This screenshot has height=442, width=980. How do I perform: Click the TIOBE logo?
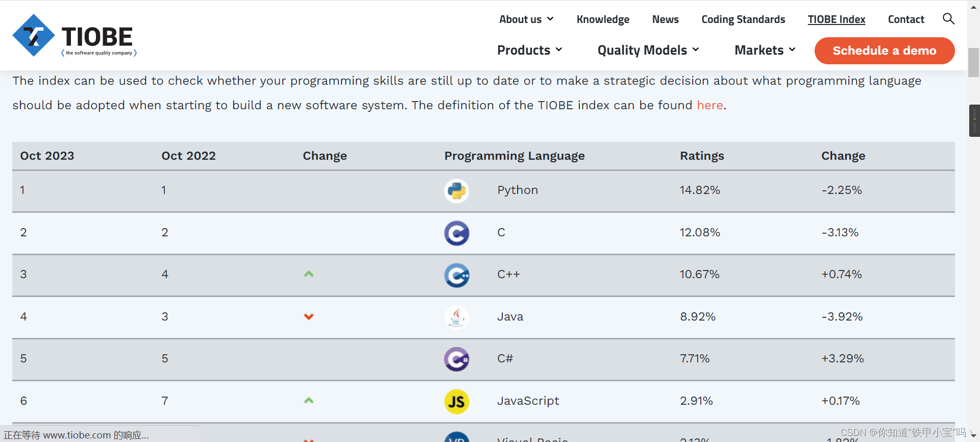pyautogui.click(x=75, y=35)
